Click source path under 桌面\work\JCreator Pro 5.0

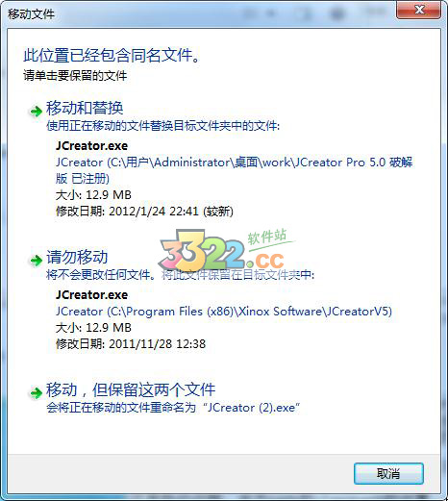235,170
